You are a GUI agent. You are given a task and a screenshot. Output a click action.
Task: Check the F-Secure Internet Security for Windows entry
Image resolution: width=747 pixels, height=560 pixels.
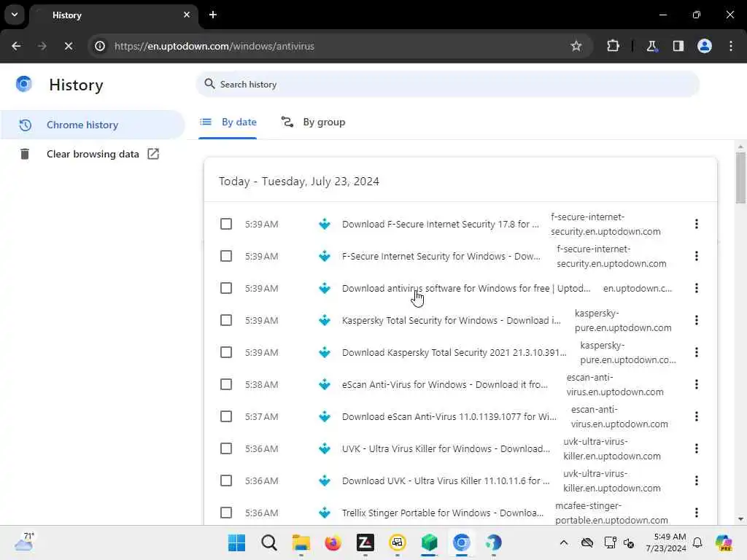[226, 256]
